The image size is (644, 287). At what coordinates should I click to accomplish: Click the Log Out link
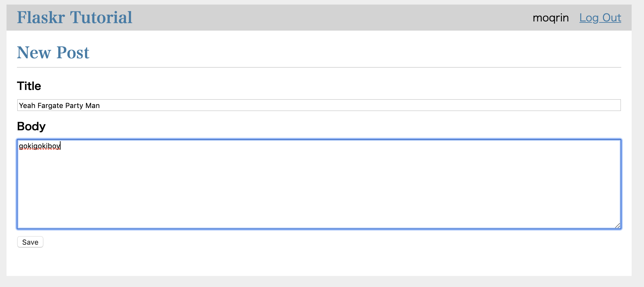click(x=600, y=18)
